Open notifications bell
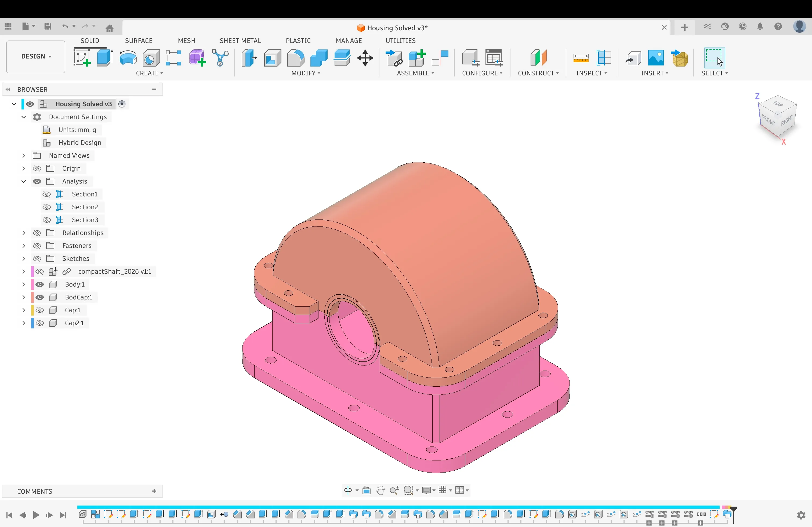This screenshot has height=527, width=812. point(760,26)
